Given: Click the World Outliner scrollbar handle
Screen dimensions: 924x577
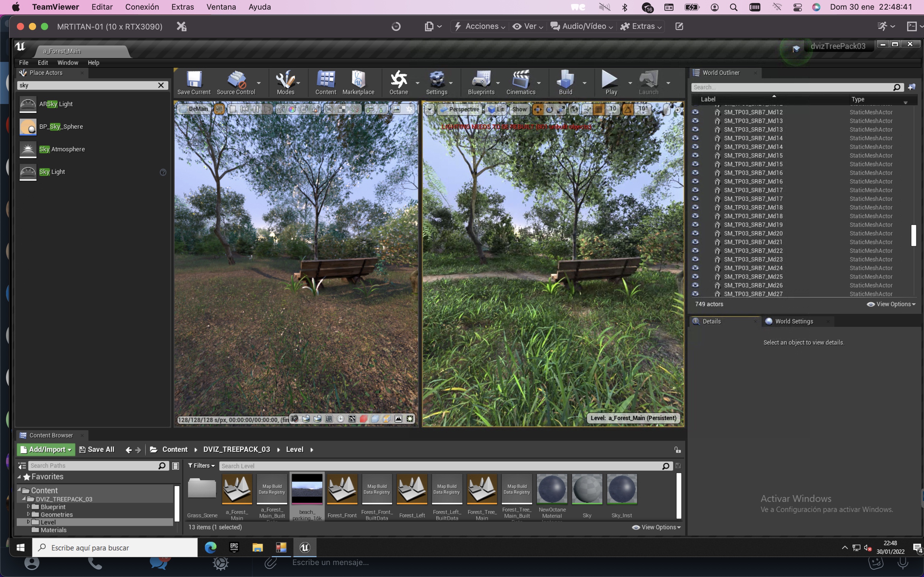Looking at the screenshot, I should pyautogui.click(x=913, y=235).
